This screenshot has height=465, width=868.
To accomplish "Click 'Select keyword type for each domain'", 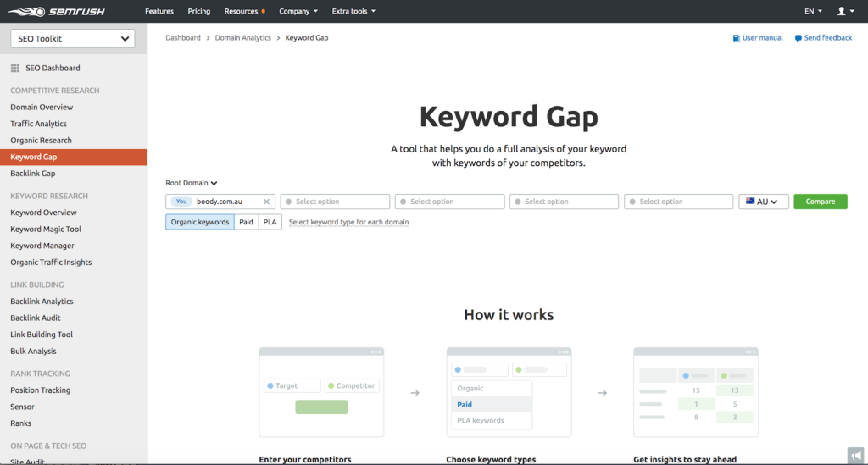I will [x=348, y=222].
